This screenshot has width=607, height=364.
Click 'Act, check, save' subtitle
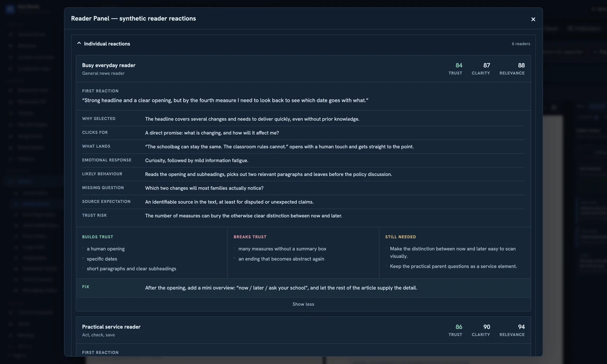[x=98, y=335]
